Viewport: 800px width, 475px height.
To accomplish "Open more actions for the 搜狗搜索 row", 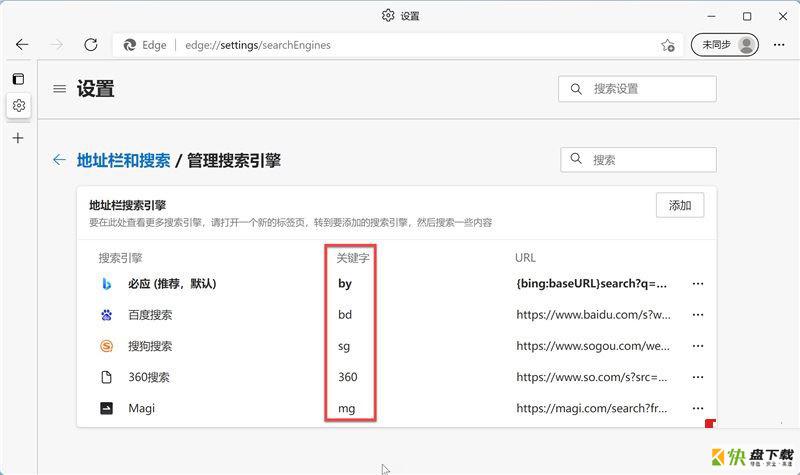I will pyautogui.click(x=697, y=346).
